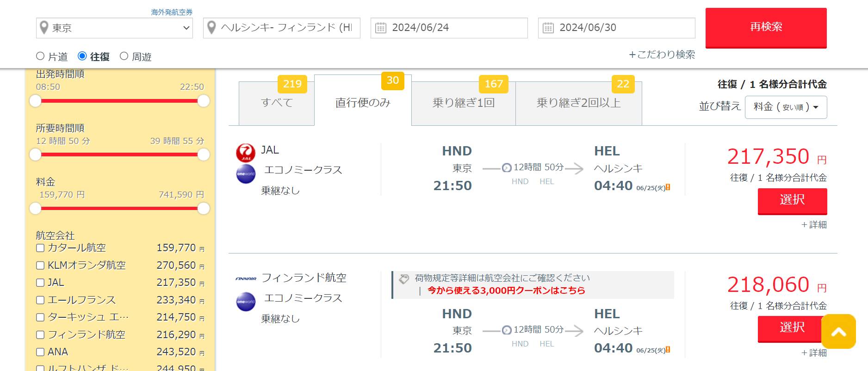Select the 片道 one-way radio button
868x371 pixels.
40,56
